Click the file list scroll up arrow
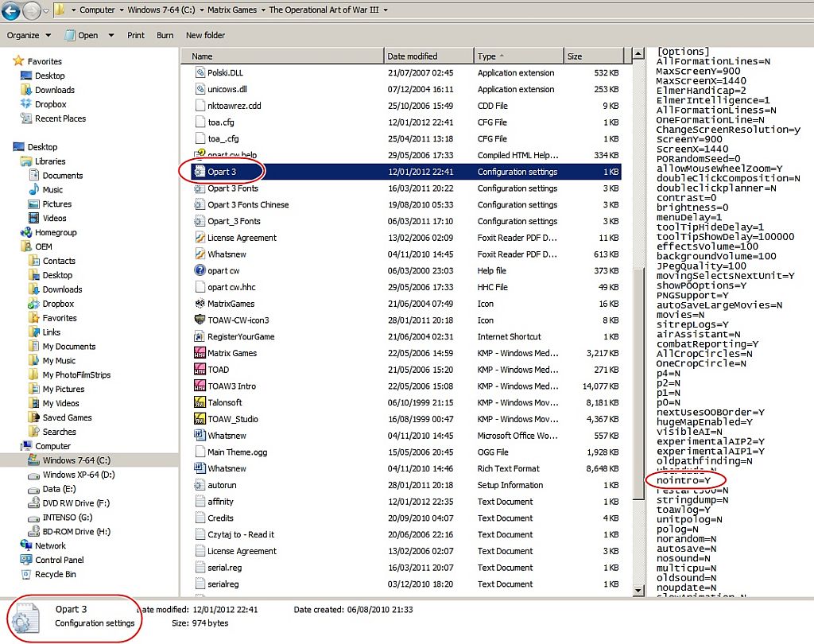Viewport: 814px width, 644px height. click(x=639, y=53)
